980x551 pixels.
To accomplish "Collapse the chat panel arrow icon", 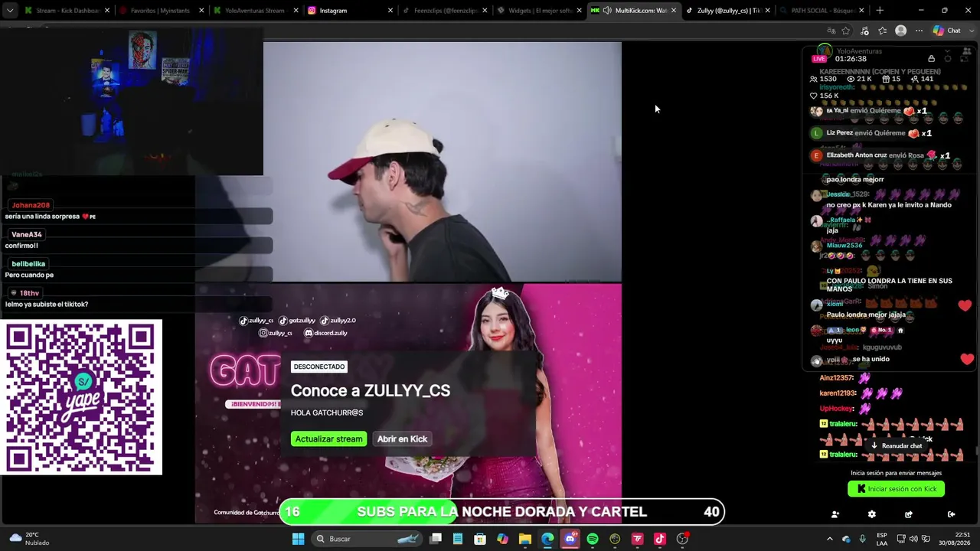I will (952, 514).
